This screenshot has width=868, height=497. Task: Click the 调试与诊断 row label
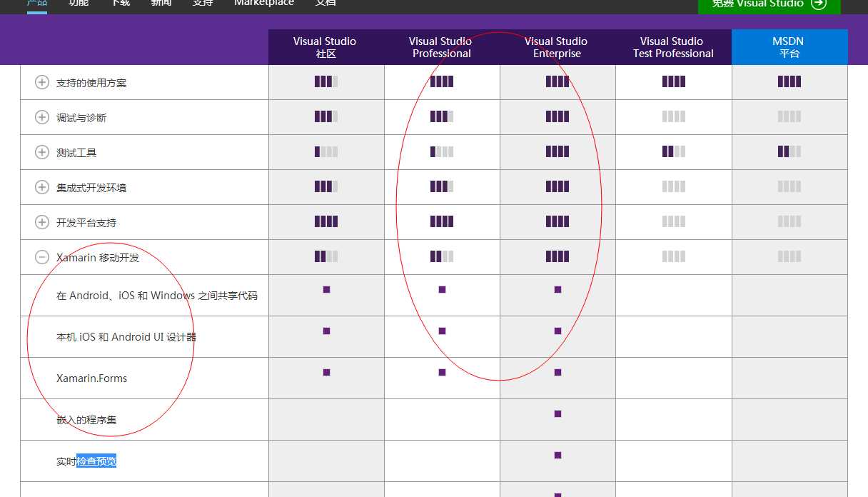(81, 118)
